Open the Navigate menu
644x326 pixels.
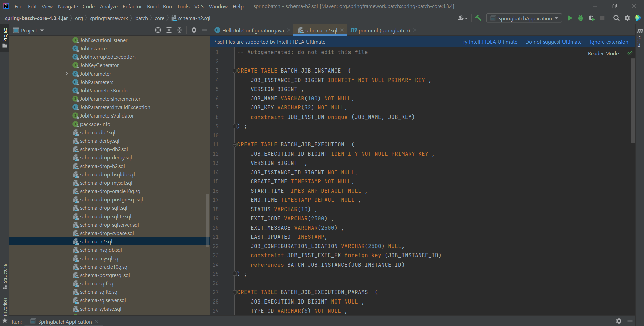(x=68, y=6)
